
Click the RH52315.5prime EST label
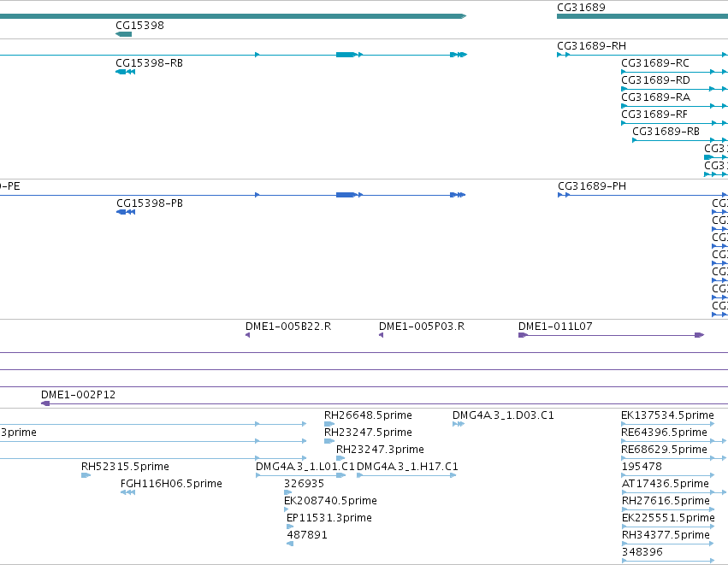[126, 467]
